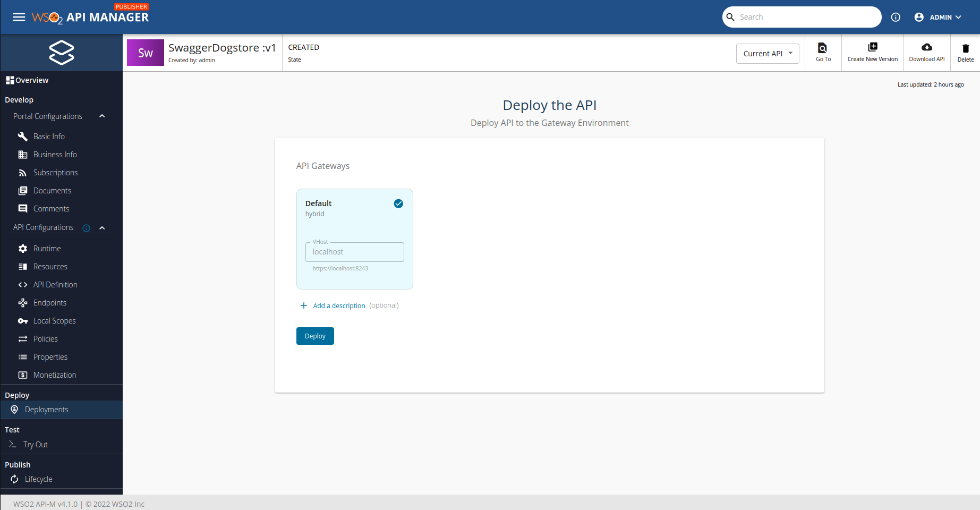Open the Resources page
980x510 pixels.
pyautogui.click(x=50, y=267)
